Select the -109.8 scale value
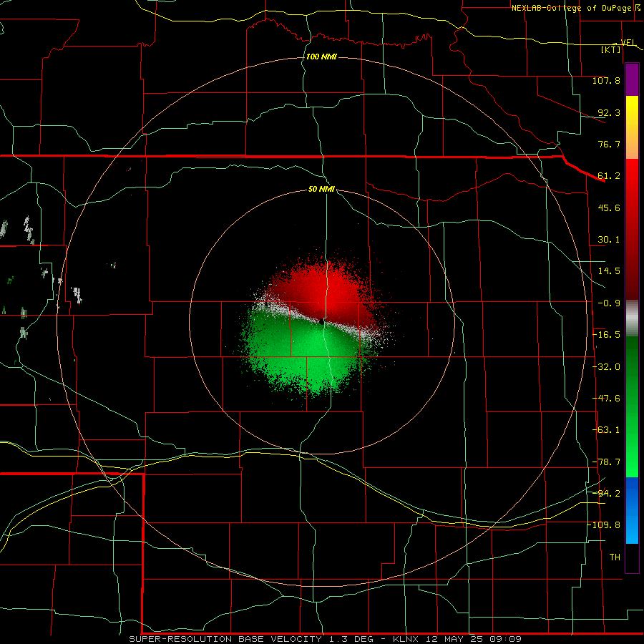The image size is (644, 644). pos(604,525)
